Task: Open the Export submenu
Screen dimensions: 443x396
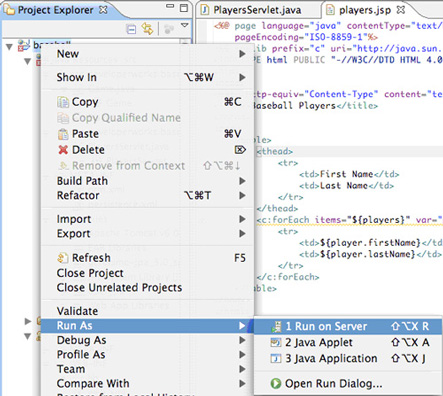Action: [147, 234]
